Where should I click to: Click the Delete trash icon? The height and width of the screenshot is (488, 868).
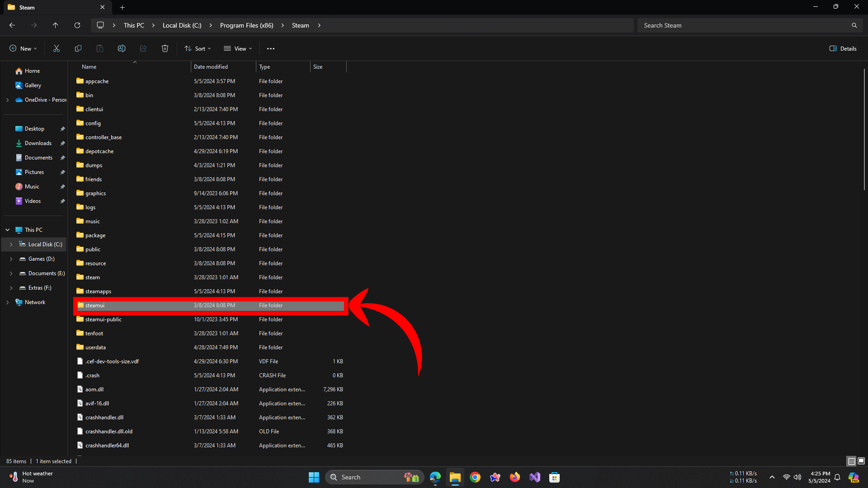point(165,48)
